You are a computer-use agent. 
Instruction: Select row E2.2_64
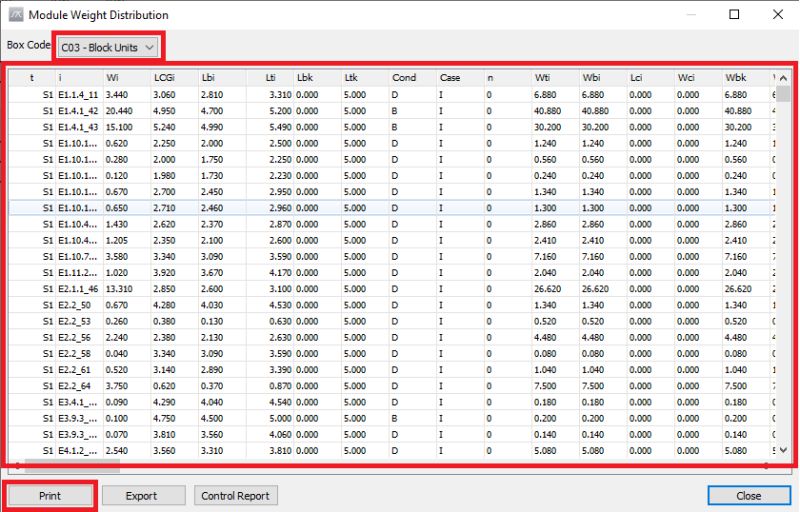pos(392,386)
